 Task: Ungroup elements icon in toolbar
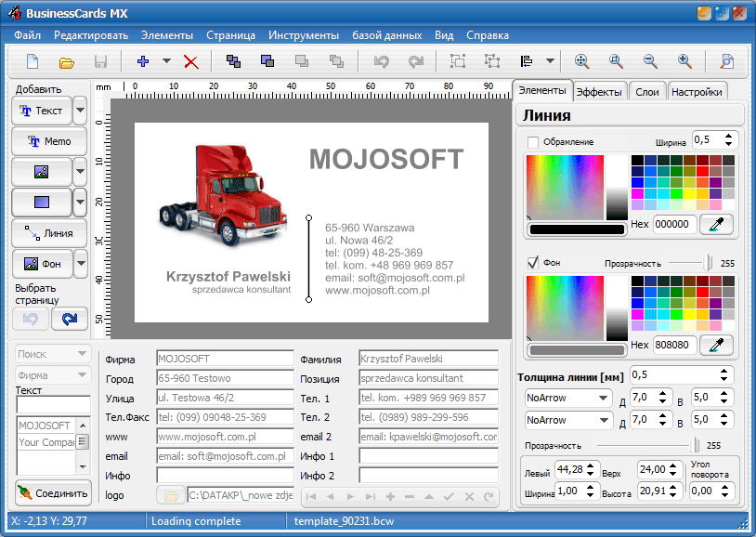coord(492,61)
